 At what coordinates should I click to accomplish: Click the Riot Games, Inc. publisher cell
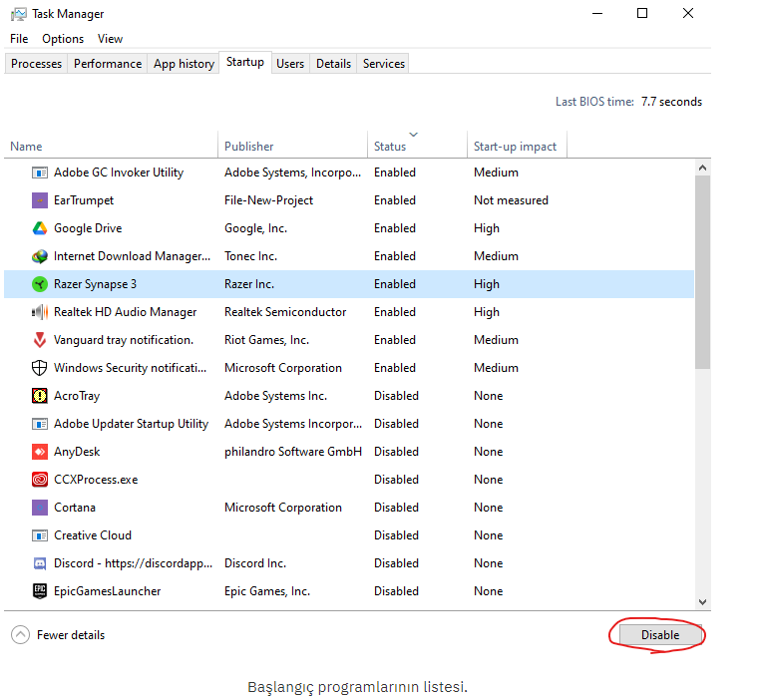click(266, 340)
